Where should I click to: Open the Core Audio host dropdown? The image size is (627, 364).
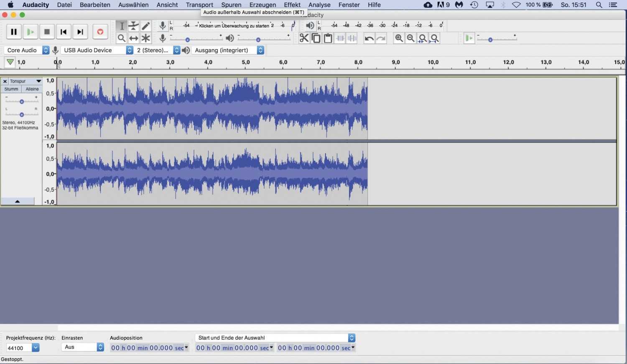[x=27, y=50]
